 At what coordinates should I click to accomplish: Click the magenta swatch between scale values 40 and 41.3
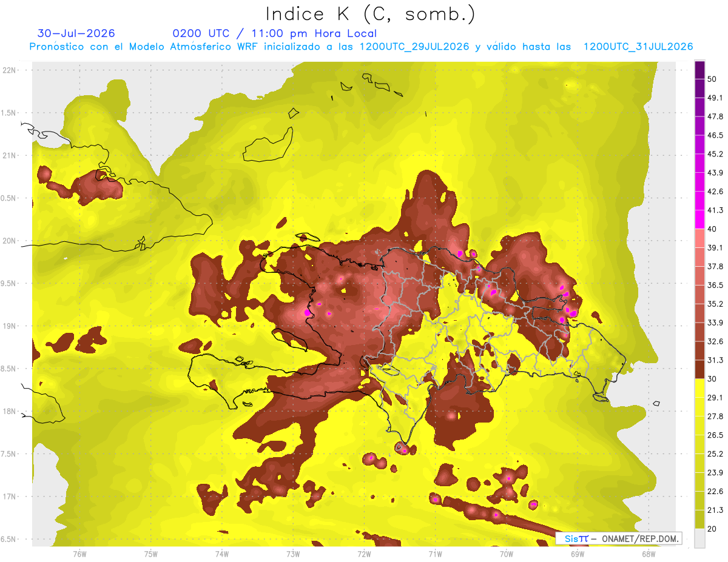click(x=699, y=219)
